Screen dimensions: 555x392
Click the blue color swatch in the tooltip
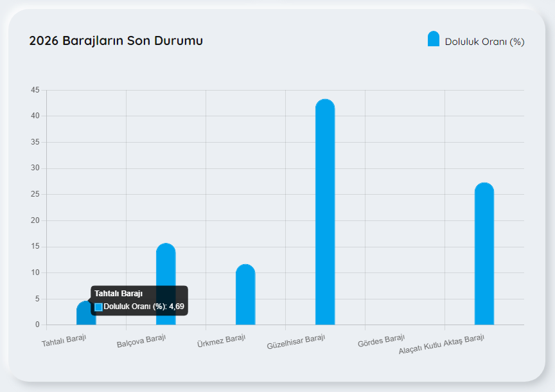pyautogui.click(x=98, y=307)
